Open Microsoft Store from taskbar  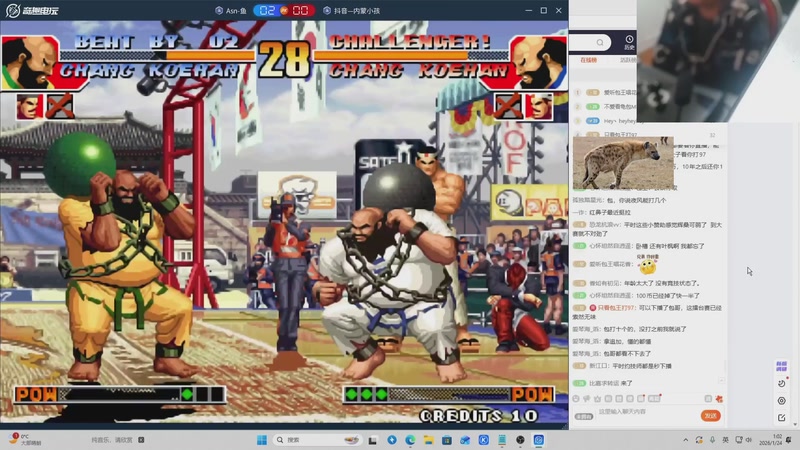pos(447,440)
